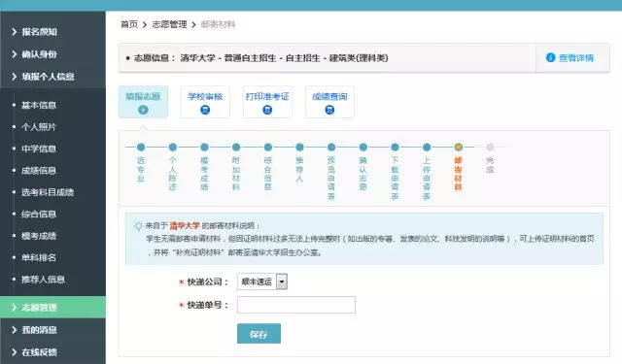Open 综合信息 in the sidebar
This screenshot has height=364, width=622.
pyautogui.click(x=39, y=215)
